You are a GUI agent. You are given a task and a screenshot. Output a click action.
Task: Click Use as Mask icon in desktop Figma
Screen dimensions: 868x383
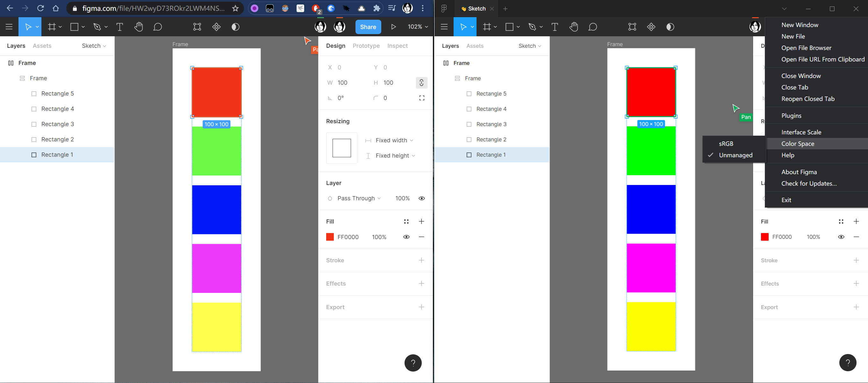click(670, 27)
